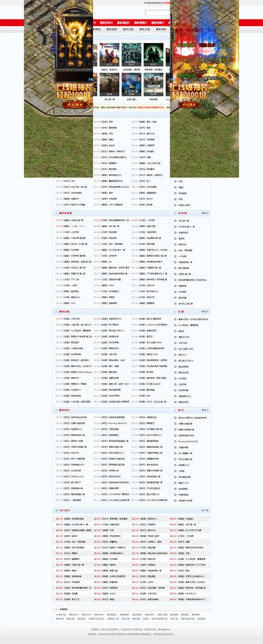Click the 最新动漫 section header icon
Screen dimensions: 263x644
[56, 311]
